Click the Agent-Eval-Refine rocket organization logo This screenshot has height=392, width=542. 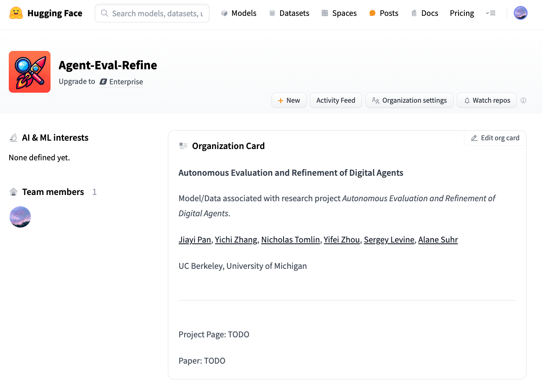[30, 72]
